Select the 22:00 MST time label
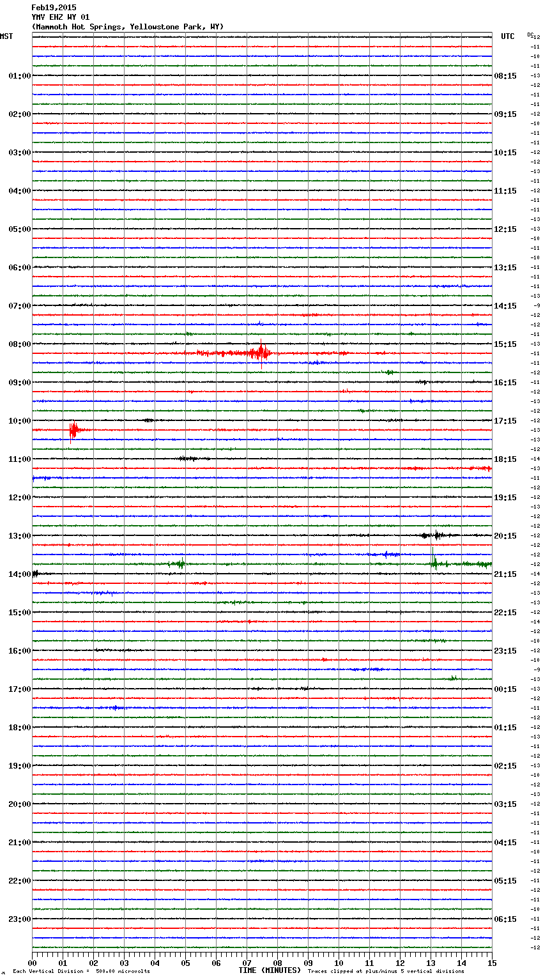 coord(20,881)
